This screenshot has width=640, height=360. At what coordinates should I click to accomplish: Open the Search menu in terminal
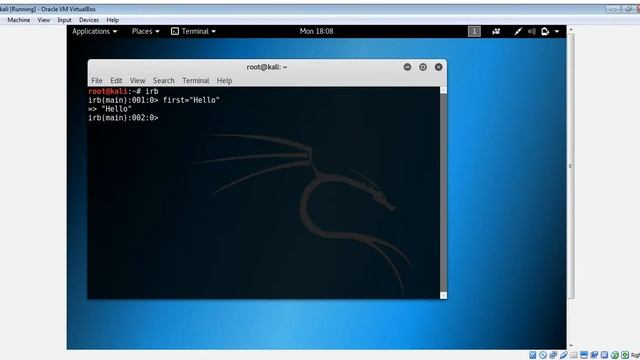coord(163,80)
